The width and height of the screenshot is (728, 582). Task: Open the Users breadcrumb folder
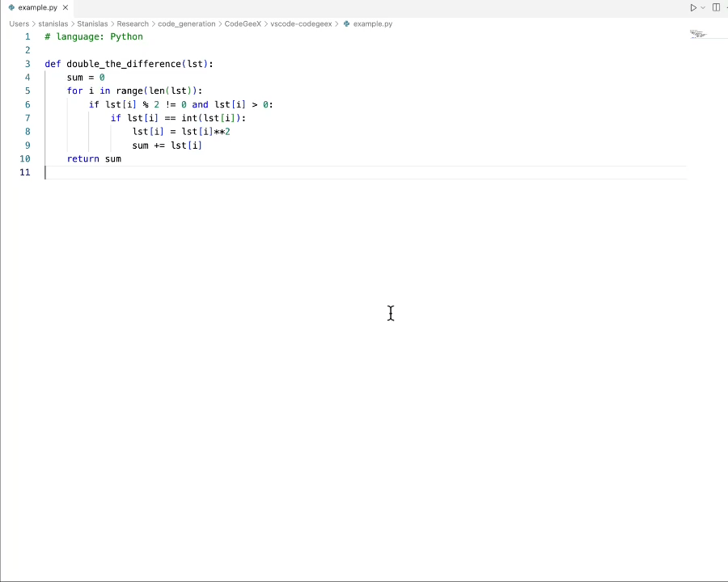[x=19, y=24]
